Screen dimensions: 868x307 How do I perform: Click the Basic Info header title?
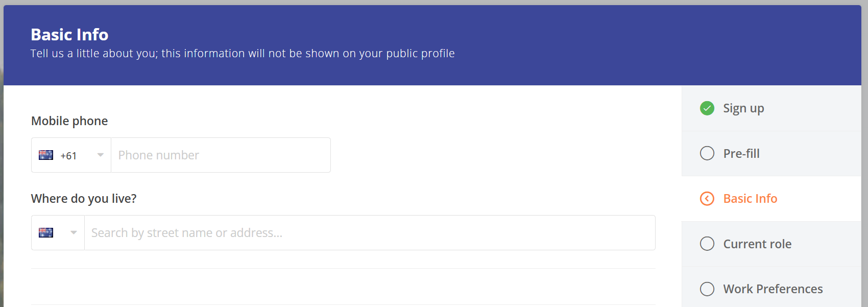pos(69,35)
